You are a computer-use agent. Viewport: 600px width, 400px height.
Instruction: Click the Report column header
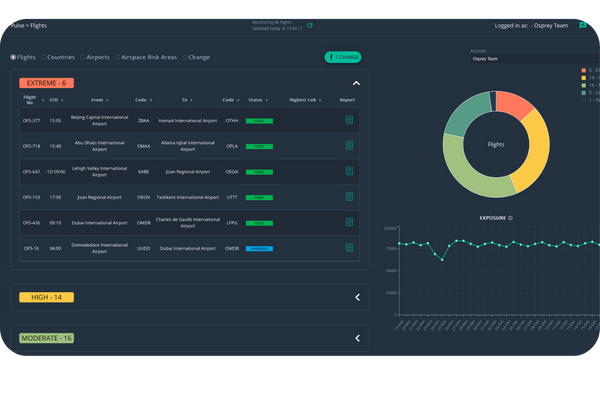(x=347, y=100)
